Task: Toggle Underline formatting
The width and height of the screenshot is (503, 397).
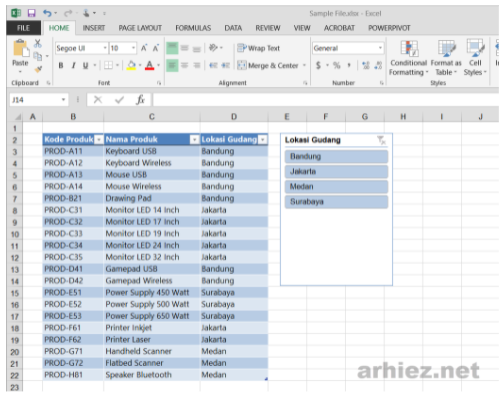Action: coord(86,65)
